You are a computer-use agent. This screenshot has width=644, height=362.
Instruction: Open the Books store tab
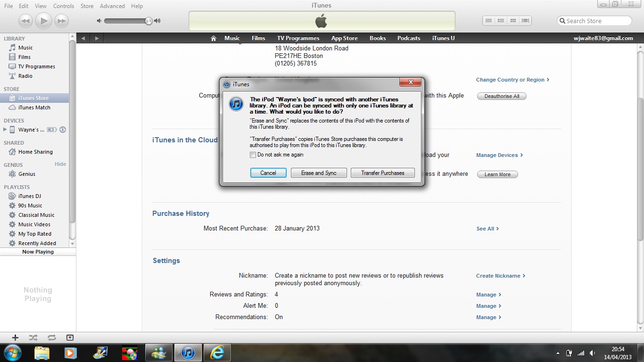(x=378, y=38)
